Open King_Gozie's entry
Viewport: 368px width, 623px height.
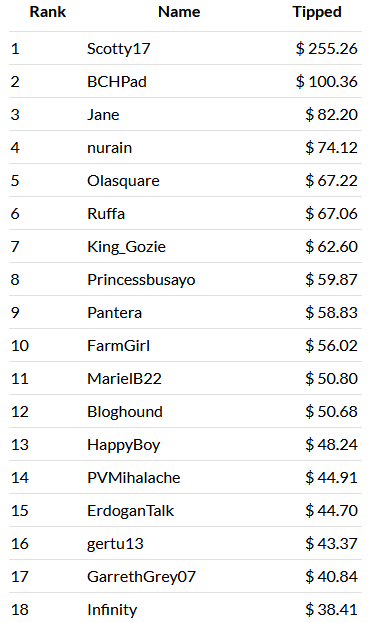point(126,247)
